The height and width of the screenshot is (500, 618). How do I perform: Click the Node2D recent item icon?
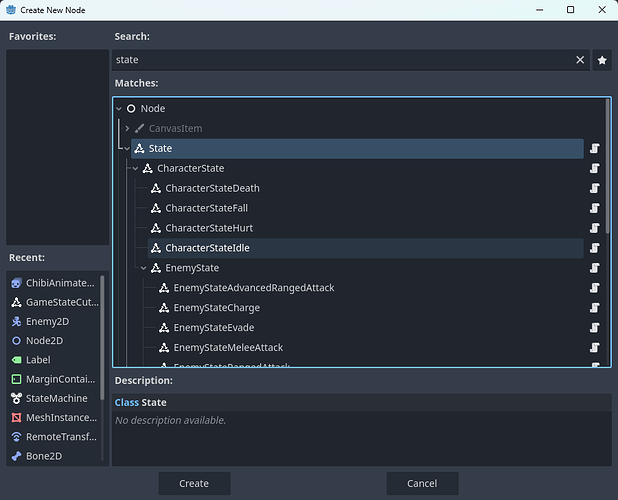pyautogui.click(x=16, y=340)
